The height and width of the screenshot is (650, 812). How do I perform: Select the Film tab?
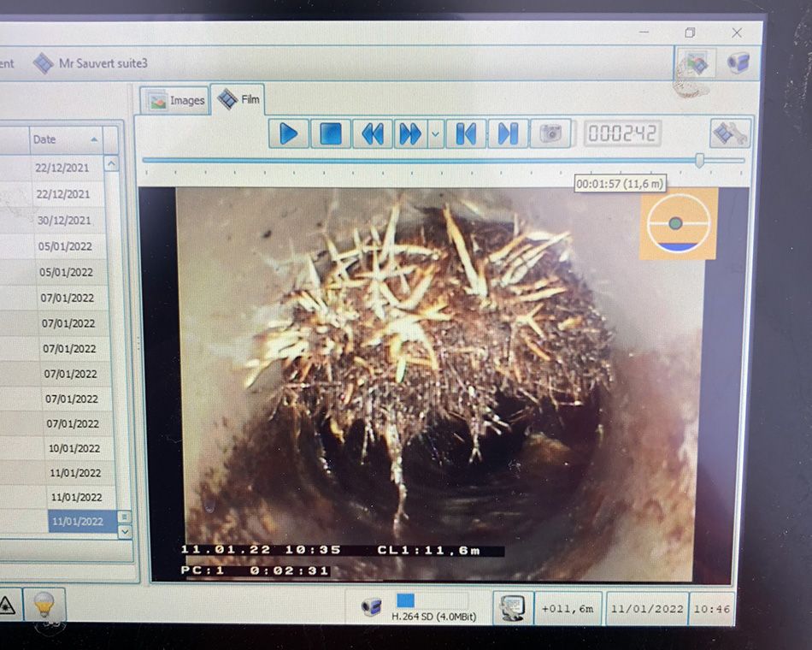pyautogui.click(x=239, y=99)
